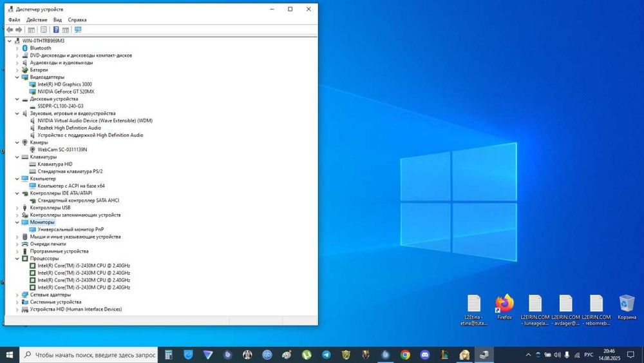
Task: Switch the РУС input language indicator
Action: point(589,355)
